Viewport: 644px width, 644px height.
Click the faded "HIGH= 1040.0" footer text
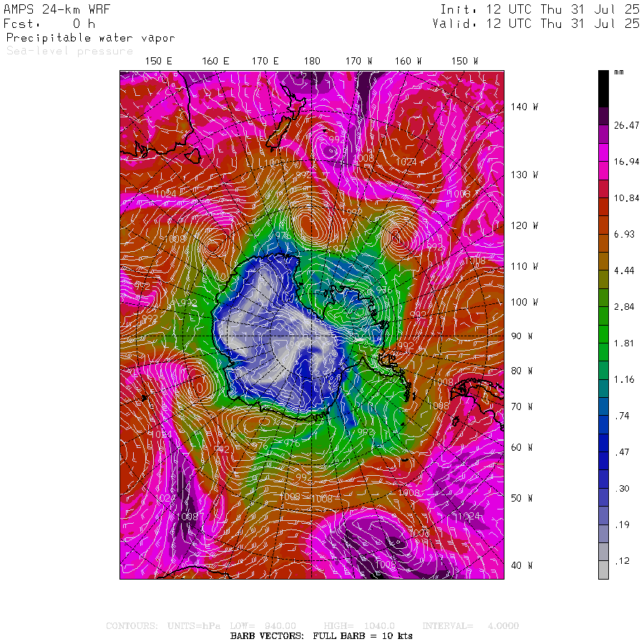coord(359,626)
